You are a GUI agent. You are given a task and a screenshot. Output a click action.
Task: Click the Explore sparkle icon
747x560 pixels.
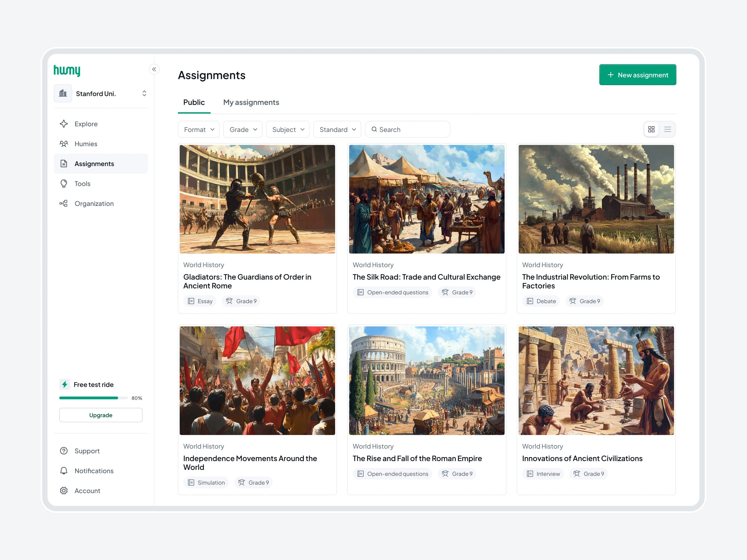click(64, 124)
